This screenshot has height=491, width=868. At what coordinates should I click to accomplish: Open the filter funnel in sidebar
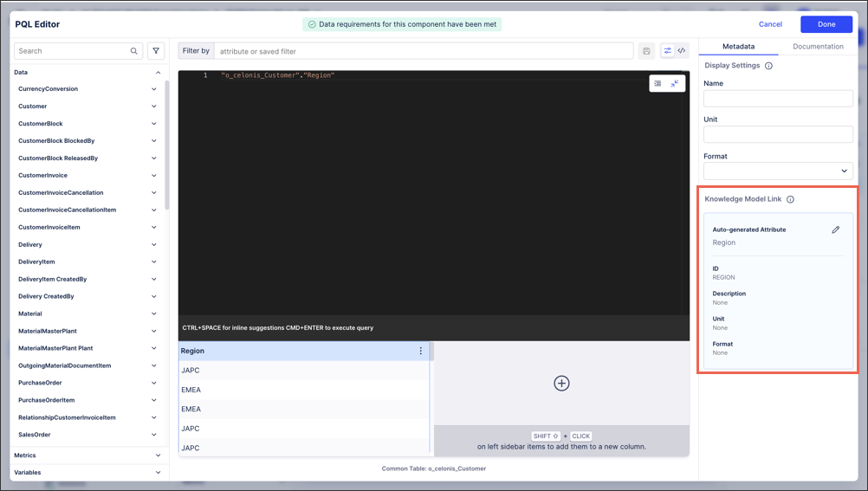[x=156, y=51]
